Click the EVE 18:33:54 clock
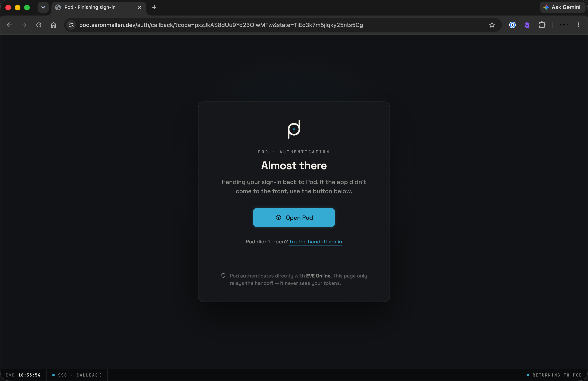This screenshot has width=588, height=381. click(x=23, y=375)
